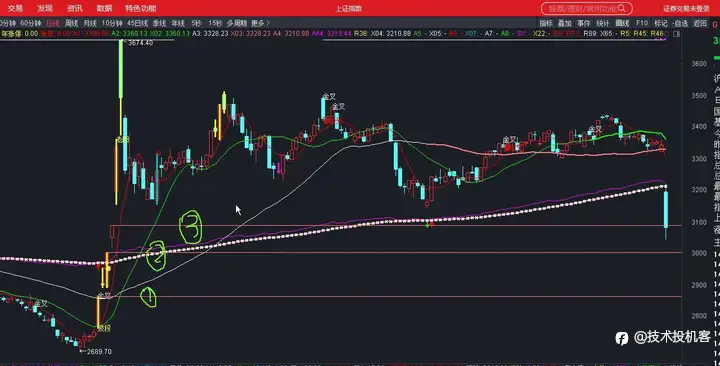This screenshot has width=720, height=366.
Task: Click the 3100 price axis label
Action: (699, 222)
